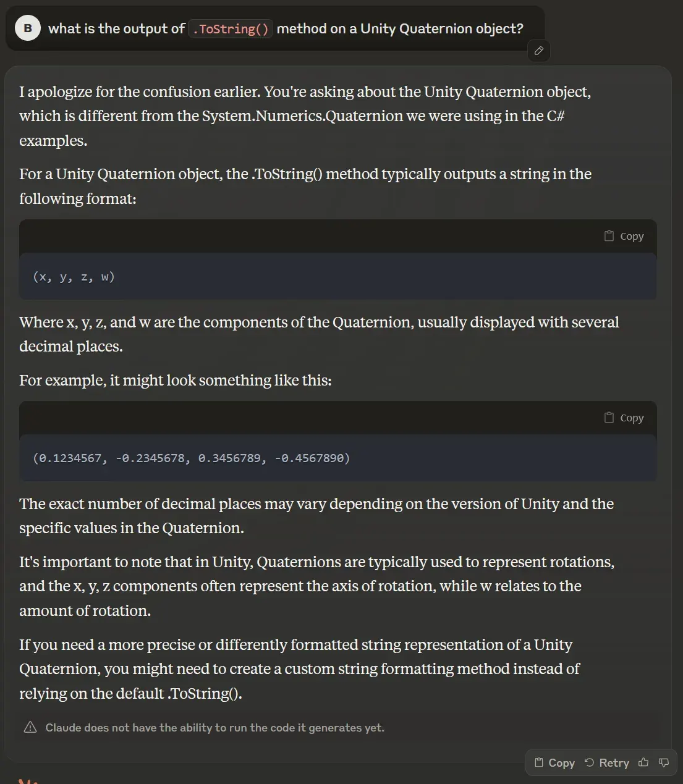Give the response a thumbs up
Image resolution: width=683 pixels, height=784 pixels.
pos(643,762)
